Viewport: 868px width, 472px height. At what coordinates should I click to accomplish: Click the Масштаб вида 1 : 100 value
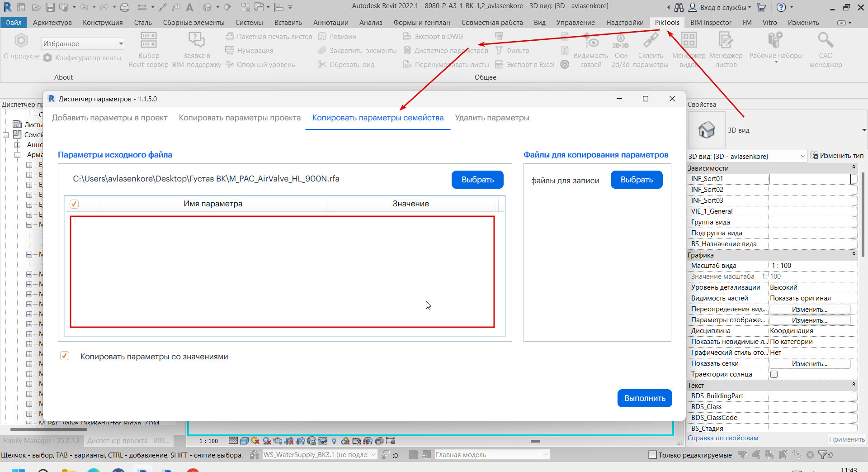pyautogui.click(x=810, y=266)
